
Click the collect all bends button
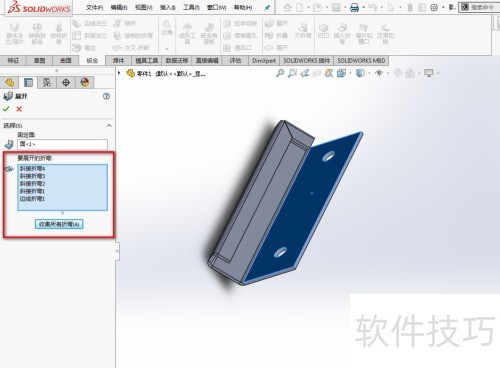(x=59, y=224)
